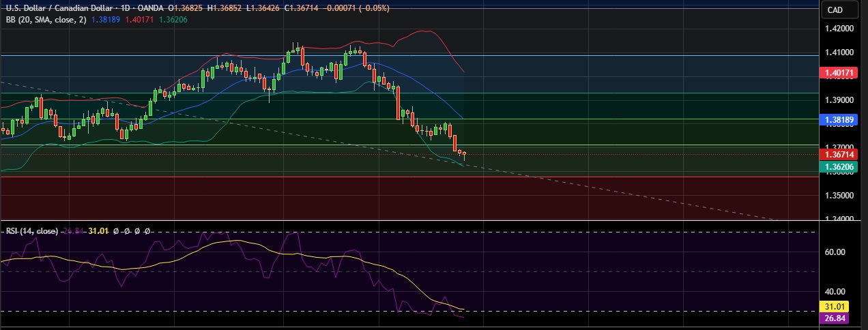The height and width of the screenshot is (330, 868).
Task: Click the 1.42000 level on the price scale
Action: click(839, 29)
